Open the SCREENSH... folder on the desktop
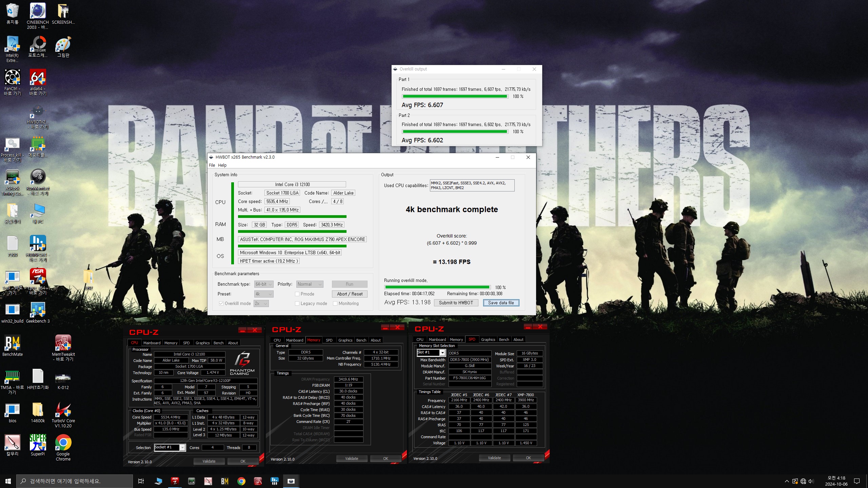The height and width of the screenshot is (488, 868). click(x=63, y=14)
